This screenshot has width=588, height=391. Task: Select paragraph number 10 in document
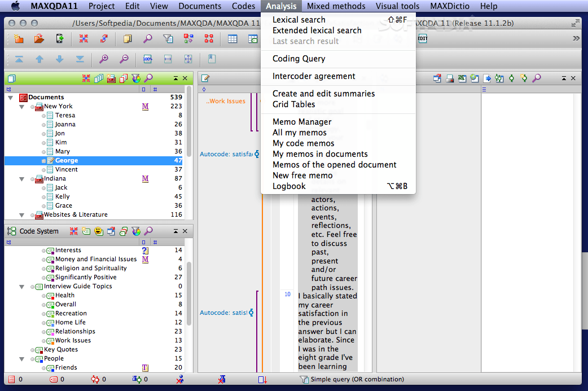(287, 295)
